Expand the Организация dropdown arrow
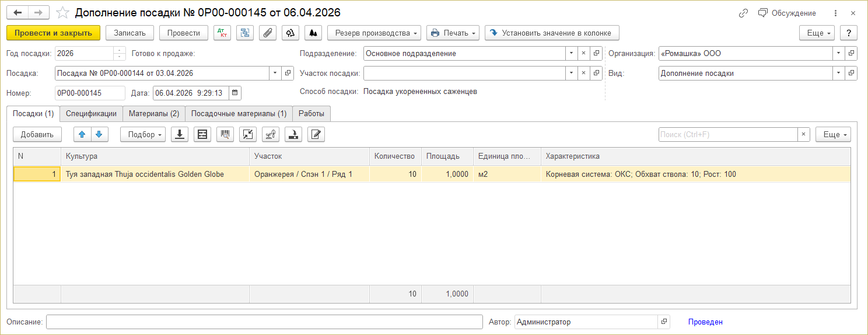The width and height of the screenshot is (868, 335). click(839, 54)
